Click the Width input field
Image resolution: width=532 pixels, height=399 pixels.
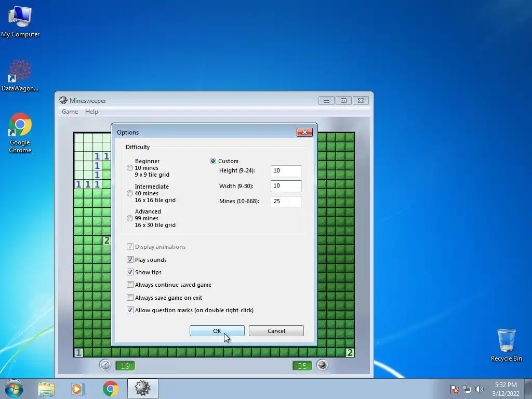(286, 186)
